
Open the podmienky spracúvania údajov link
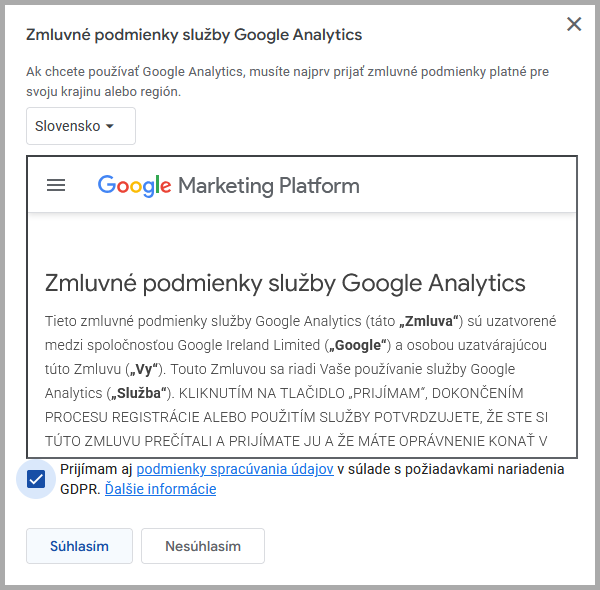235,469
